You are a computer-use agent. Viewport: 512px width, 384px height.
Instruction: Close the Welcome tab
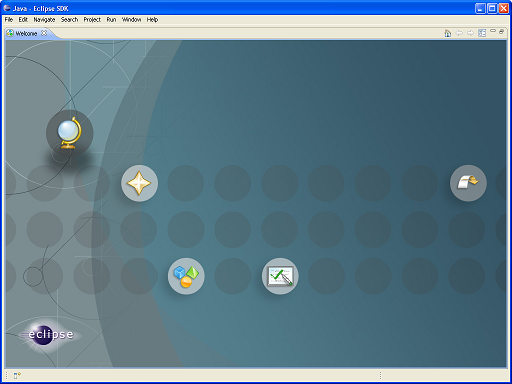coord(44,33)
